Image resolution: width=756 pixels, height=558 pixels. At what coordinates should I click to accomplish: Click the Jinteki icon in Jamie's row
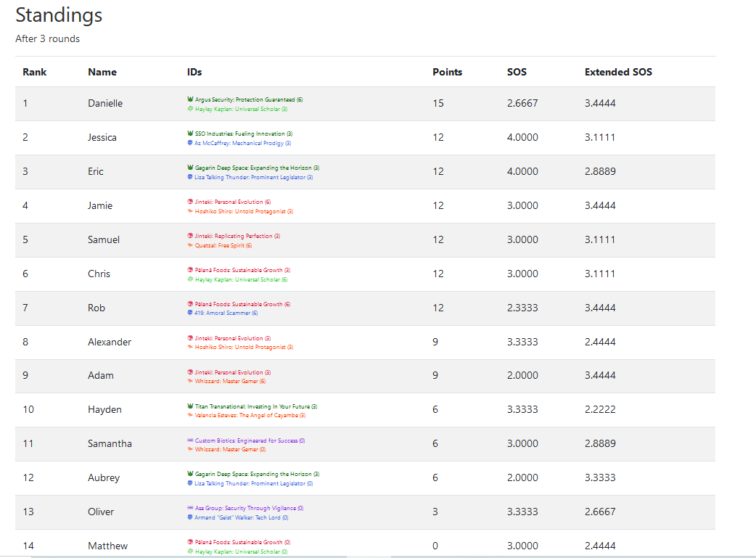[x=190, y=202]
